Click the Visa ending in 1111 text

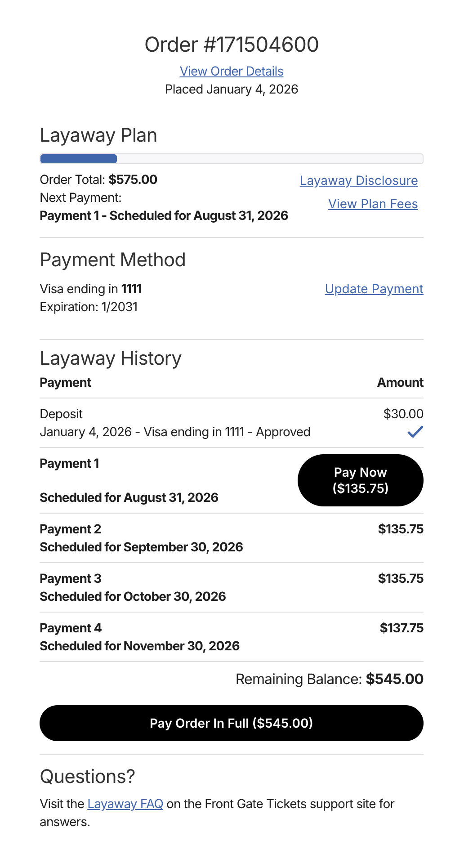click(x=91, y=289)
